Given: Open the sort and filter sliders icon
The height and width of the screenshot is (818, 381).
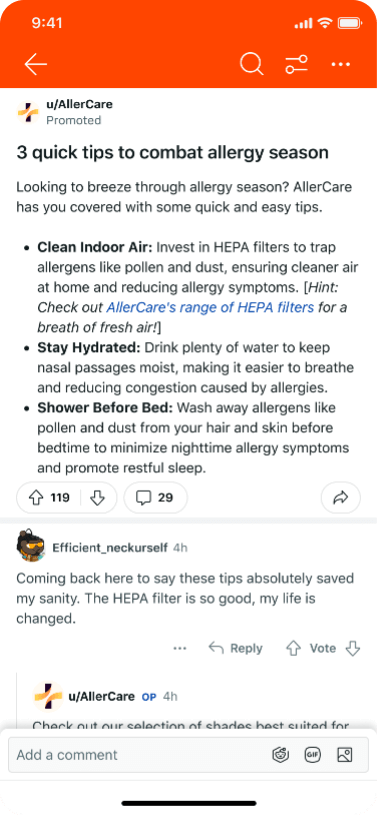Looking at the screenshot, I should [x=296, y=65].
